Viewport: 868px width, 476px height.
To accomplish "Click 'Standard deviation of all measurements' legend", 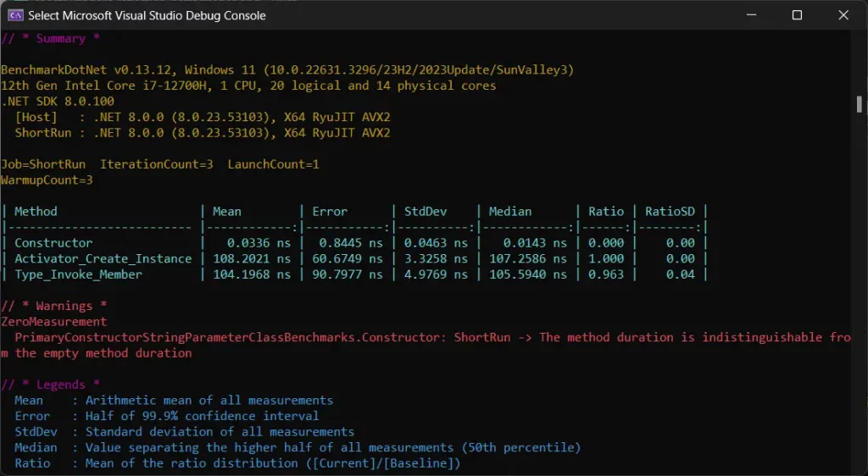I will (x=220, y=432).
